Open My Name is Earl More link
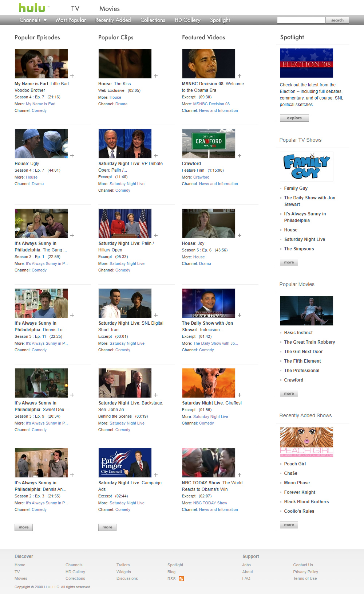This screenshot has width=364, height=594. coord(41,104)
